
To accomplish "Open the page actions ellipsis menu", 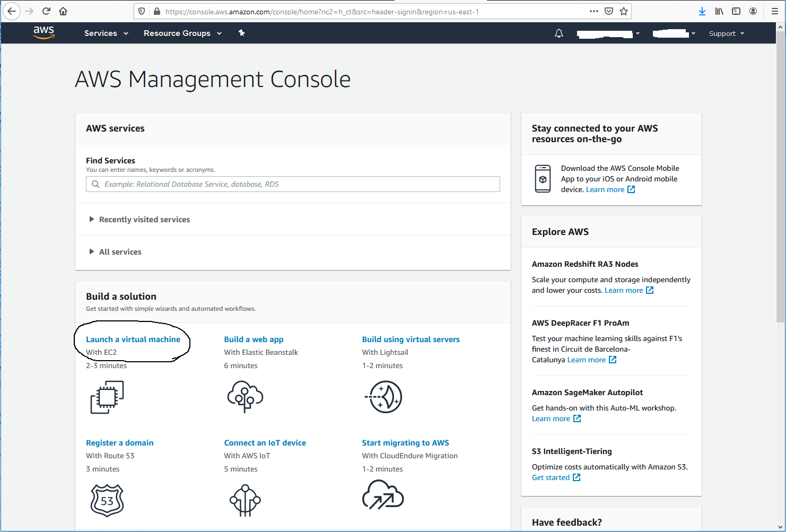I will click(594, 11).
